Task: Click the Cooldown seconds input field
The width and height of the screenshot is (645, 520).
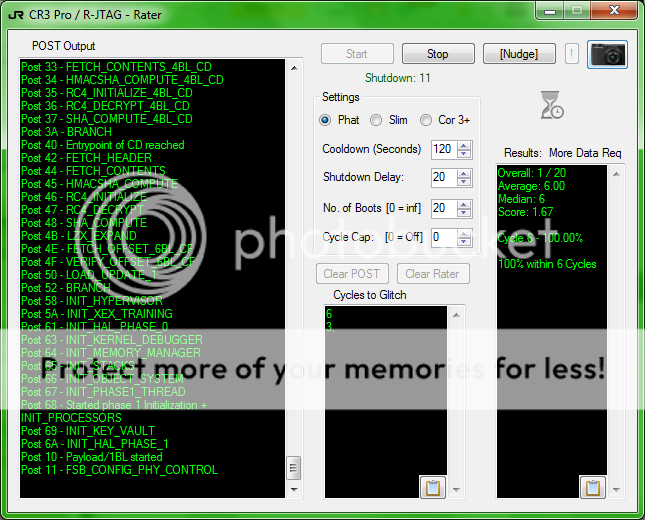Action: (442, 149)
